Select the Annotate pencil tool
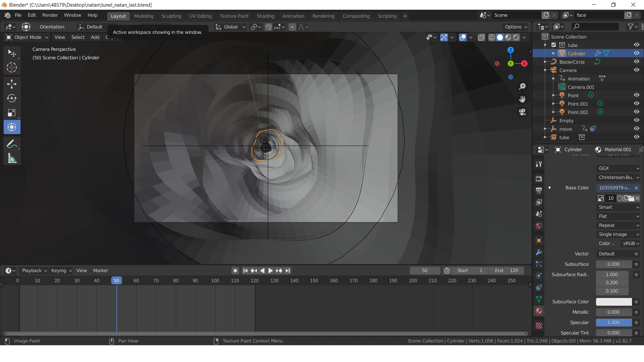 [12, 144]
